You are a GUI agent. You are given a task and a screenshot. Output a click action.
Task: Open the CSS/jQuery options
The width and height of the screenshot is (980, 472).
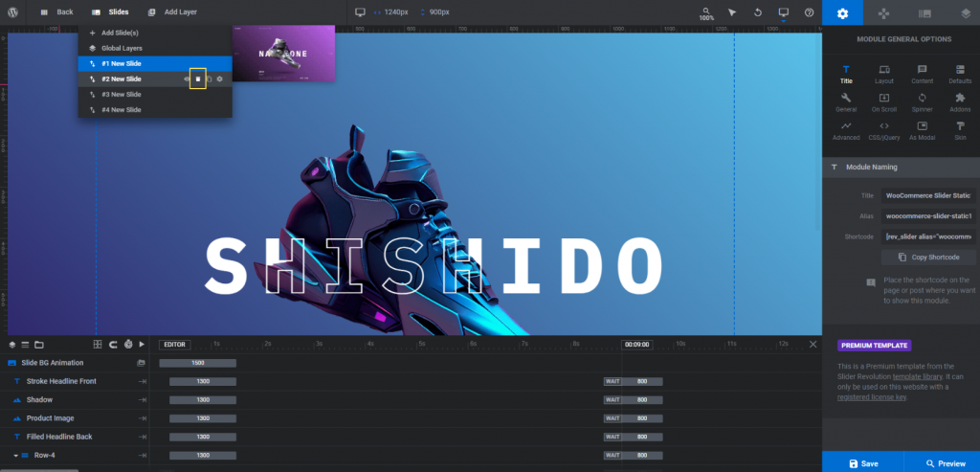884,130
